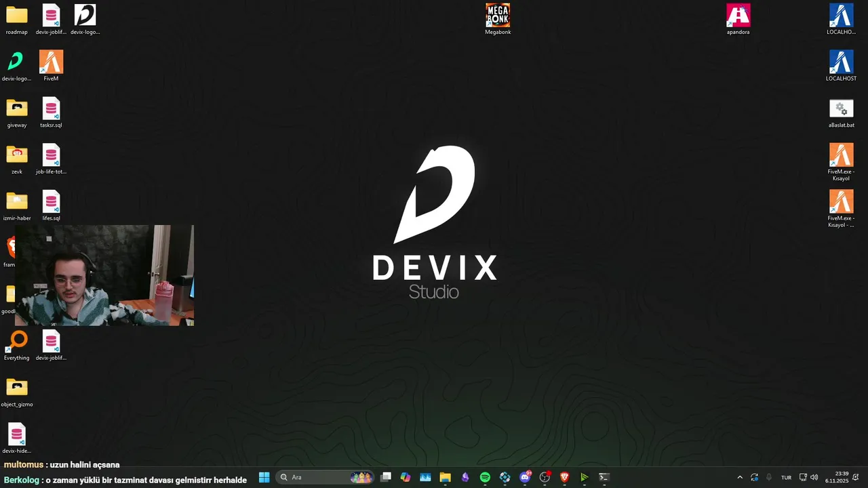
Task: Launch the Everything search app shortcut
Action: point(17,346)
